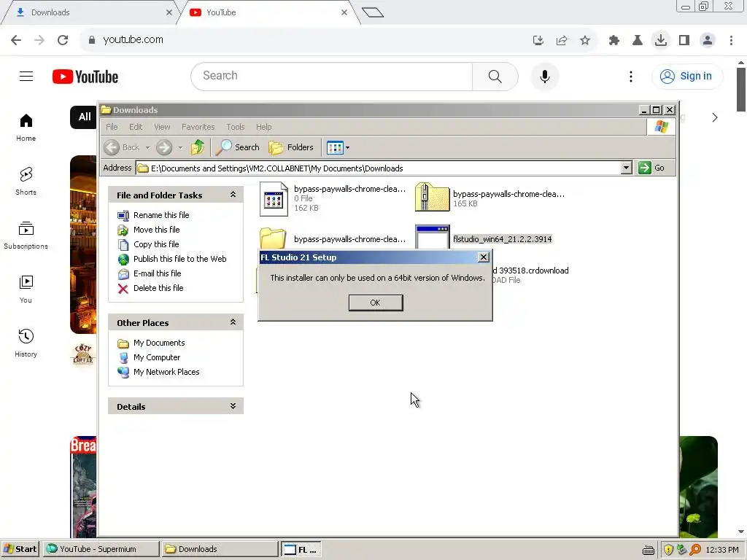747x560 pixels.
Task: Open Subscriptions in YouTube sidebar
Action: (26, 236)
